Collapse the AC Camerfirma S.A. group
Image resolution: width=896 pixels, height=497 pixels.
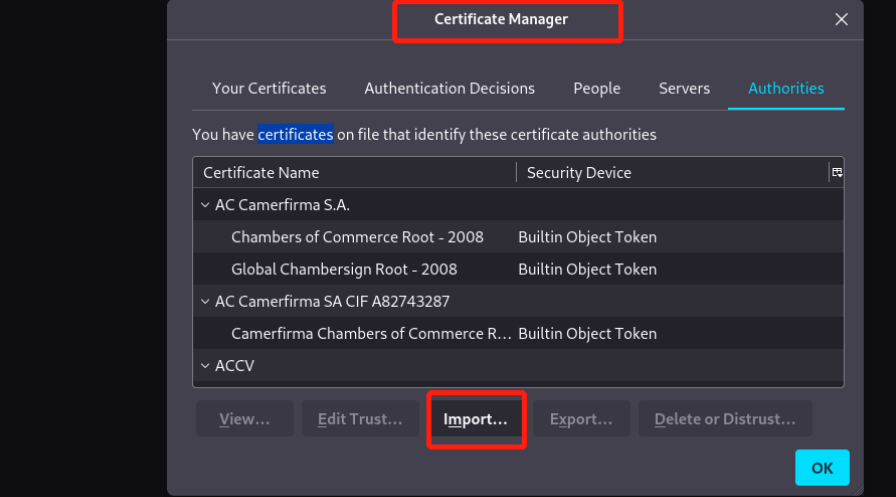tap(205, 205)
